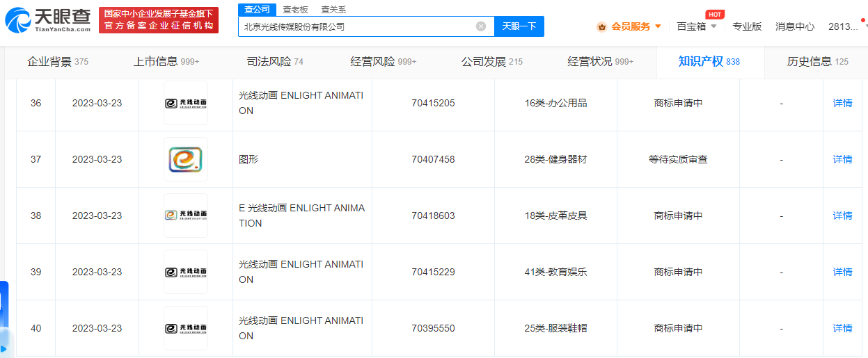This screenshot has height=358, width=868.
Task: Open 详情 for registration 70418603
Action: 842,215
